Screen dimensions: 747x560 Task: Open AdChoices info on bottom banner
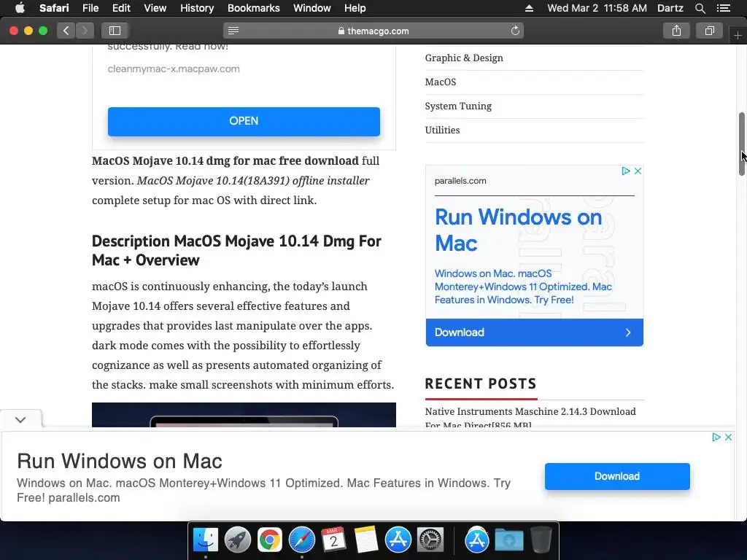coord(716,437)
